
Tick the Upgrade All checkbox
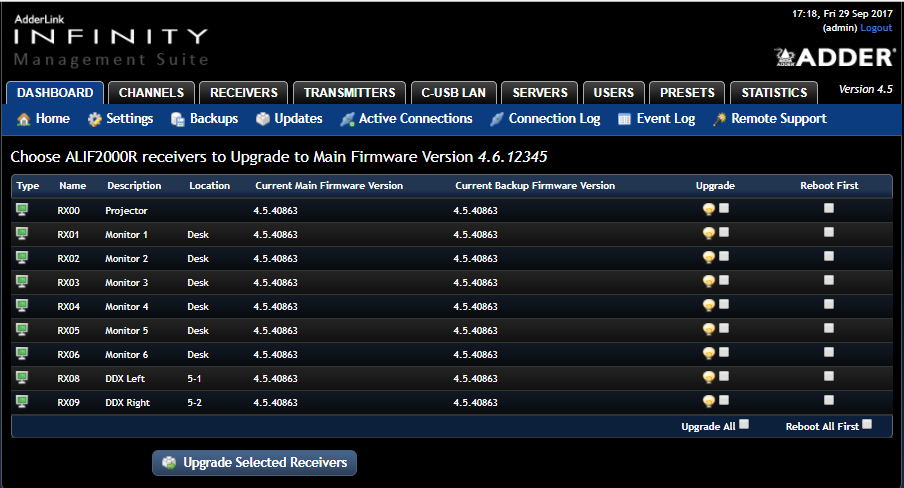click(744, 424)
